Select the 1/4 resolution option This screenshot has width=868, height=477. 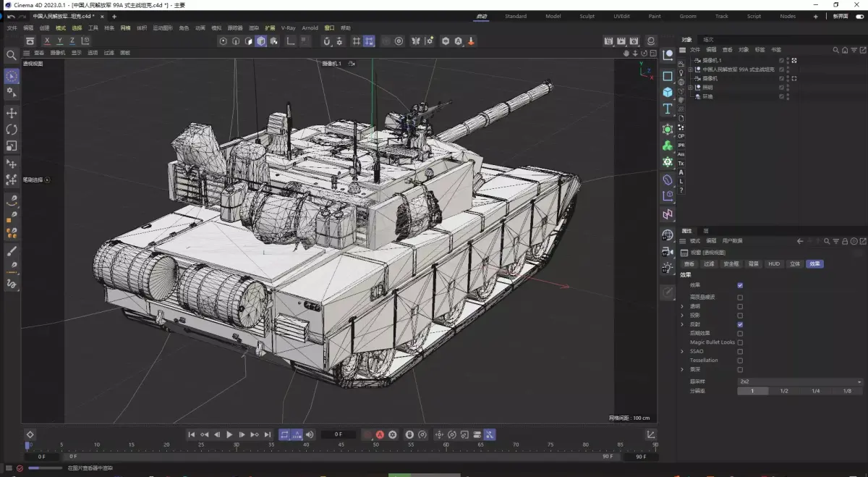point(816,391)
